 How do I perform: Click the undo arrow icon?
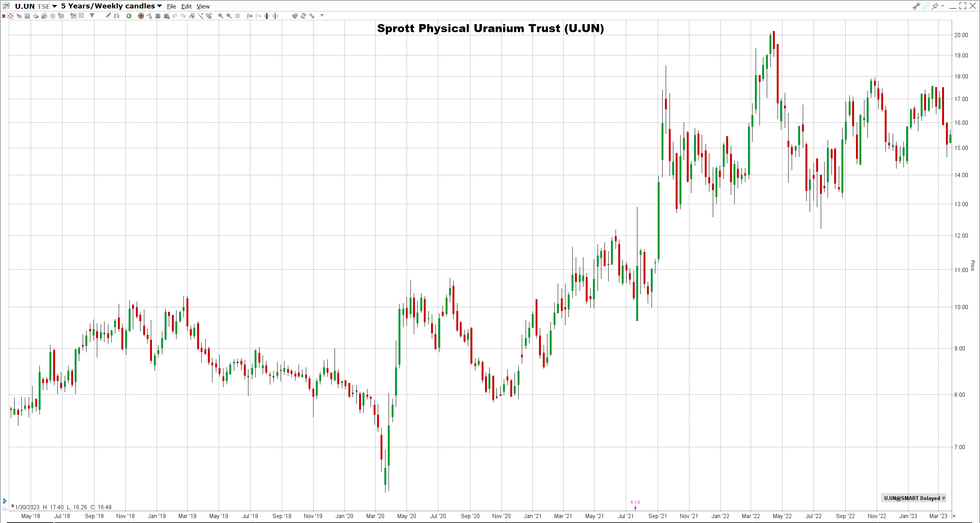click(x=175, y=16)
